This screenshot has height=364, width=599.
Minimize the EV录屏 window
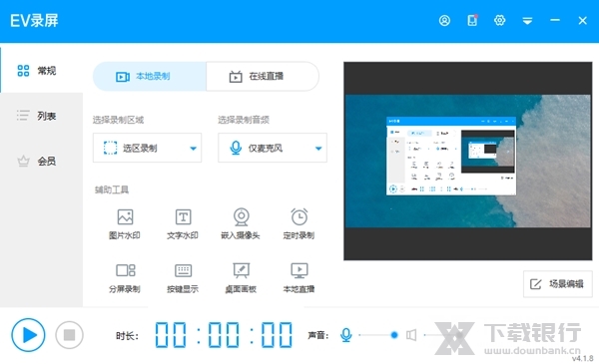555,20
